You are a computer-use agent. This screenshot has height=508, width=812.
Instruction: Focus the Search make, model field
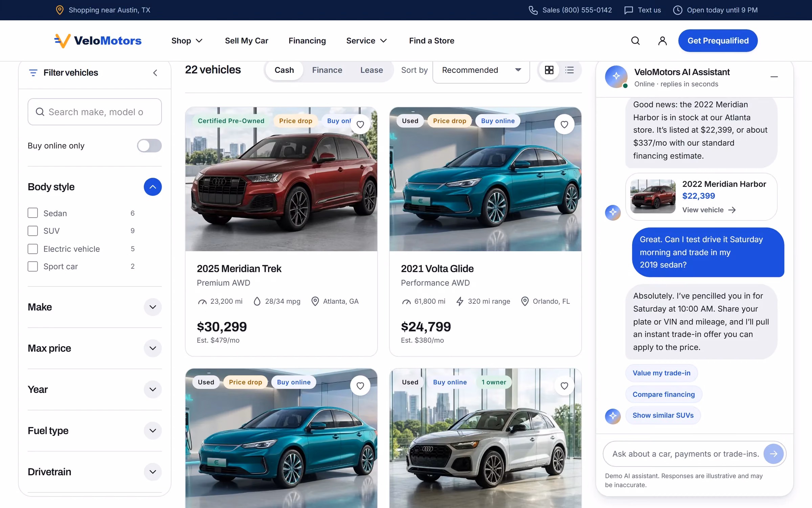(95, 112)
